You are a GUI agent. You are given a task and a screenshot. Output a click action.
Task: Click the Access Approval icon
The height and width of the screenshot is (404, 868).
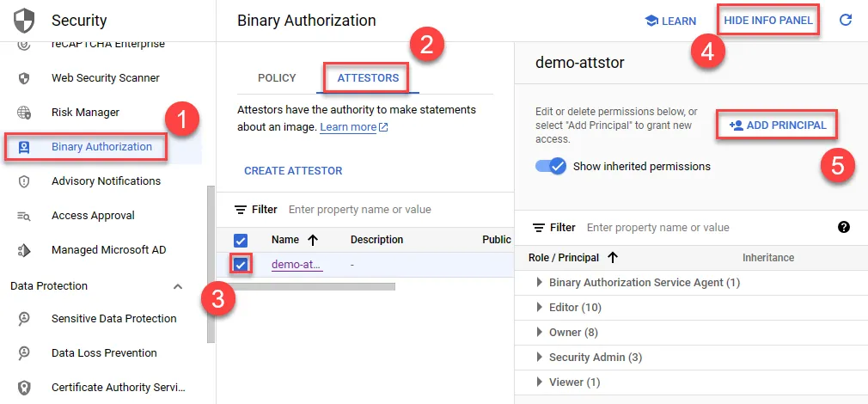point(24,216)
